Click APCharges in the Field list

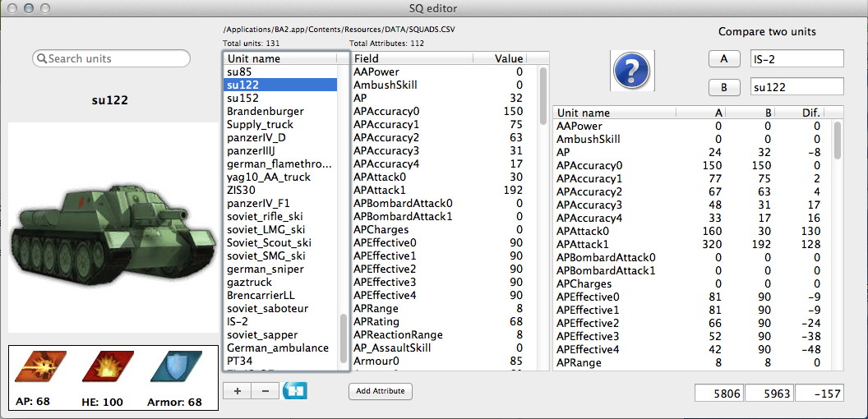tap(381, 230)
